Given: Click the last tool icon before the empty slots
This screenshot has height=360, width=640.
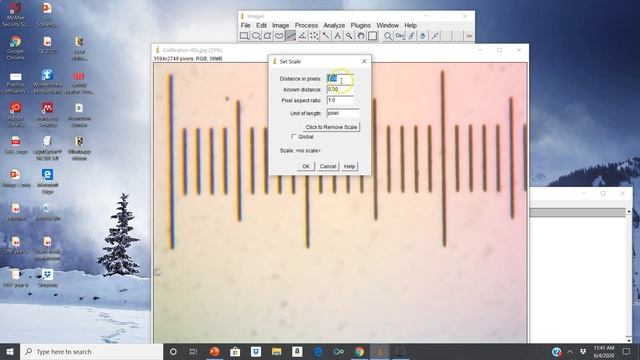Looking at the screenshot, I should click(435, 36).
